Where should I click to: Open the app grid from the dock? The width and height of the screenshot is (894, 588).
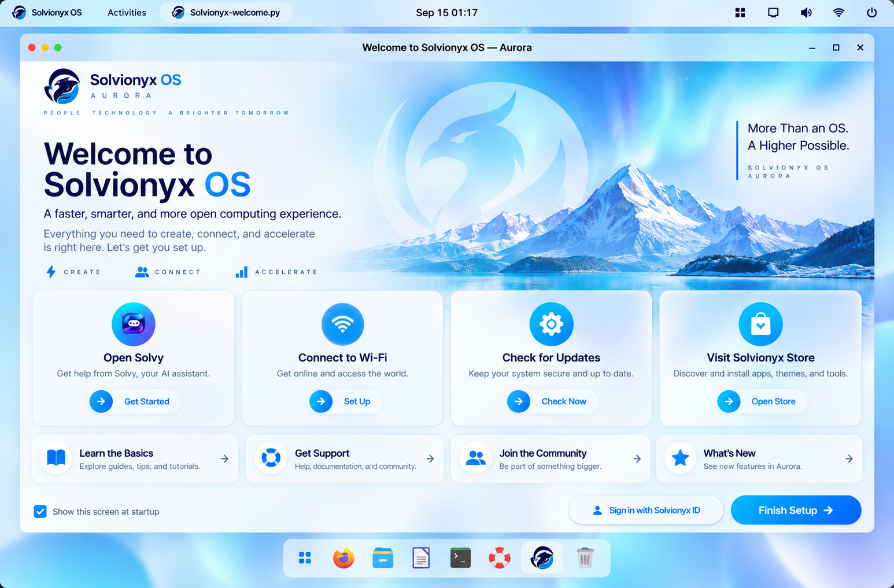click(305, 558)
